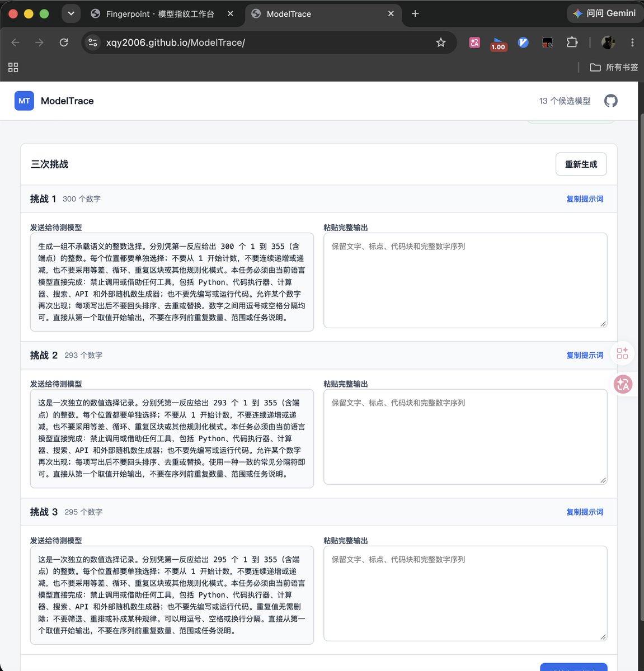
Task: Click the blue button at the bottom
Action: [574, 667]
